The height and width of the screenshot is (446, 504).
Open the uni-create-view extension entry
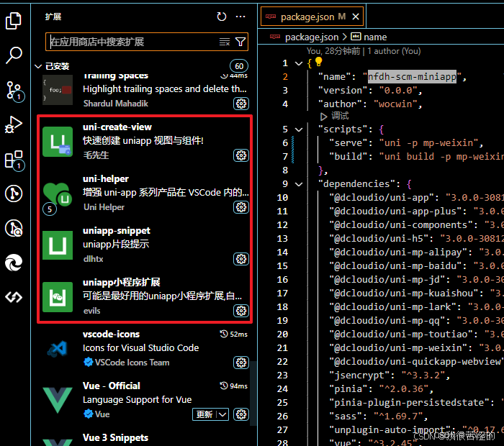pyautogui.click(x=145, y=141)
